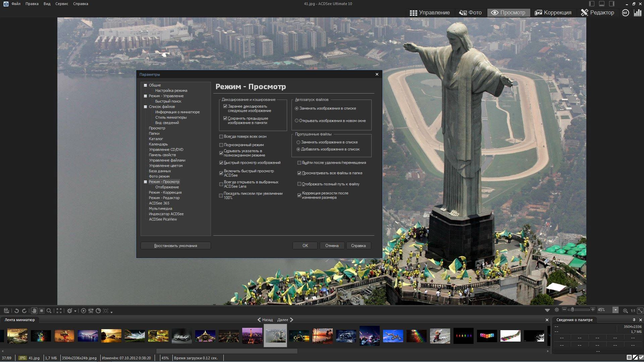Fit image to window arrows icon
The height and width of the screenshot is (362, 644).
[x=640, y=310]
